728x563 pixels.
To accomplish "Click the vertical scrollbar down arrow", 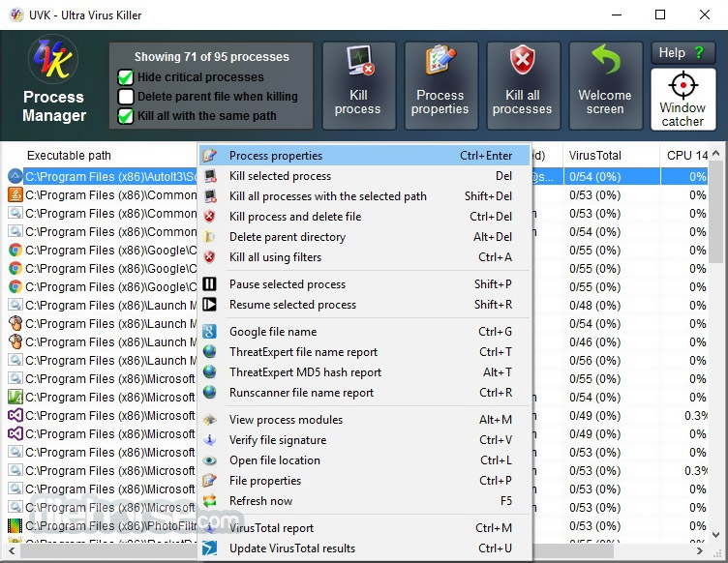I will click(x=716, y=535).
